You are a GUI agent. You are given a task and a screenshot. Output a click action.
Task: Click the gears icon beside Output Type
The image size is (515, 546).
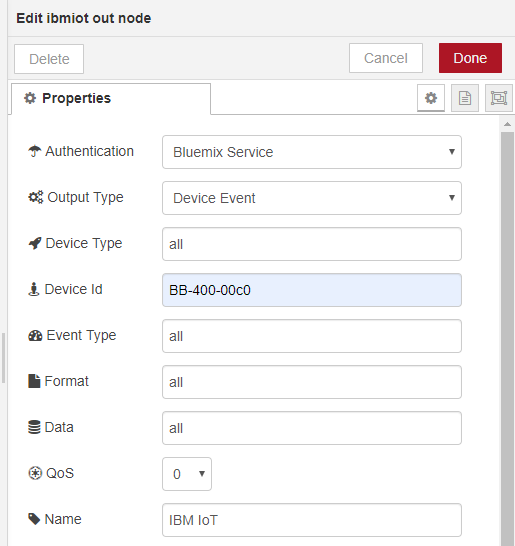click(36, 197)
